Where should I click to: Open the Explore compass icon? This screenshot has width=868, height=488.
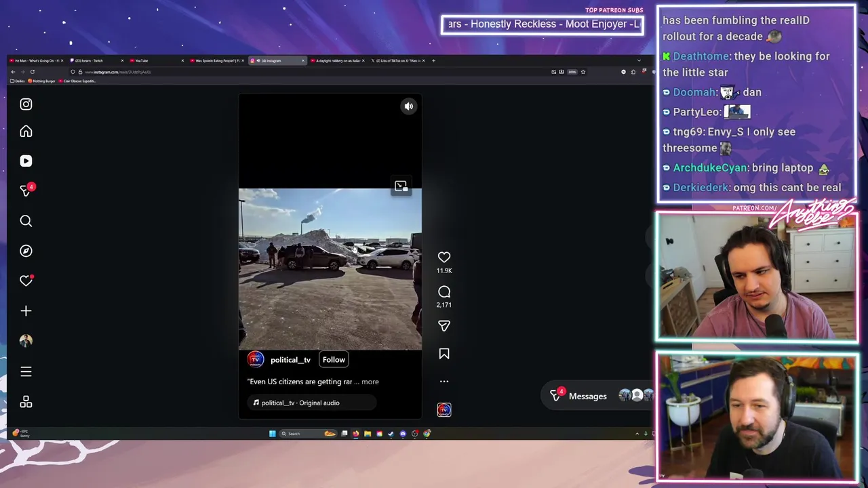pos(26,251)
